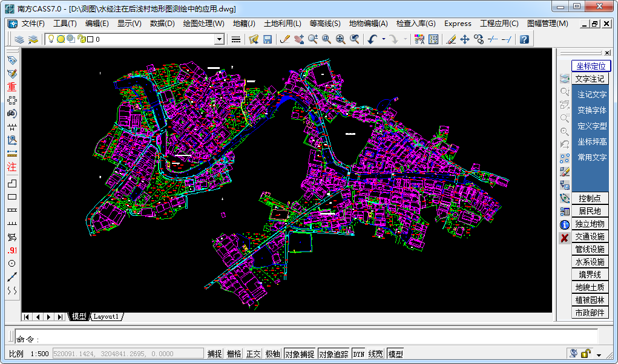The width and height of the screenshot is (618, 364).
Task: Open the help question mark icon
Action: click(524, 39)
